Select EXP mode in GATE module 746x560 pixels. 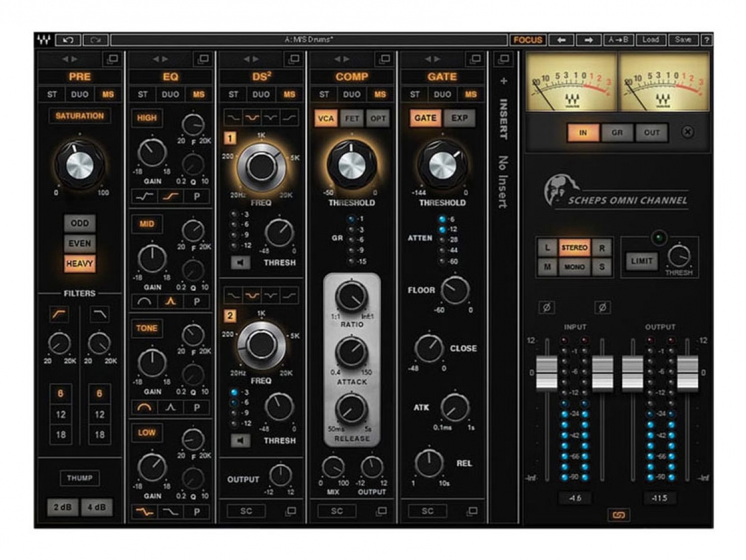tap(459, 118)
